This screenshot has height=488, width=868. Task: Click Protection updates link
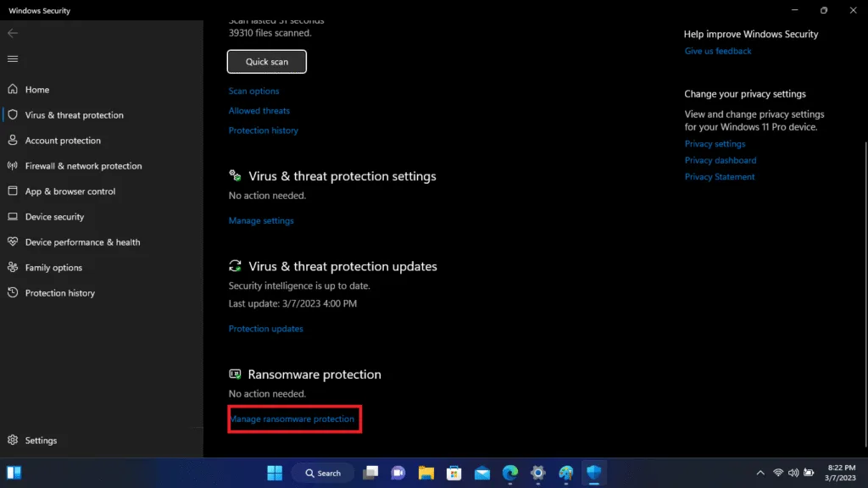click(265, 329)
